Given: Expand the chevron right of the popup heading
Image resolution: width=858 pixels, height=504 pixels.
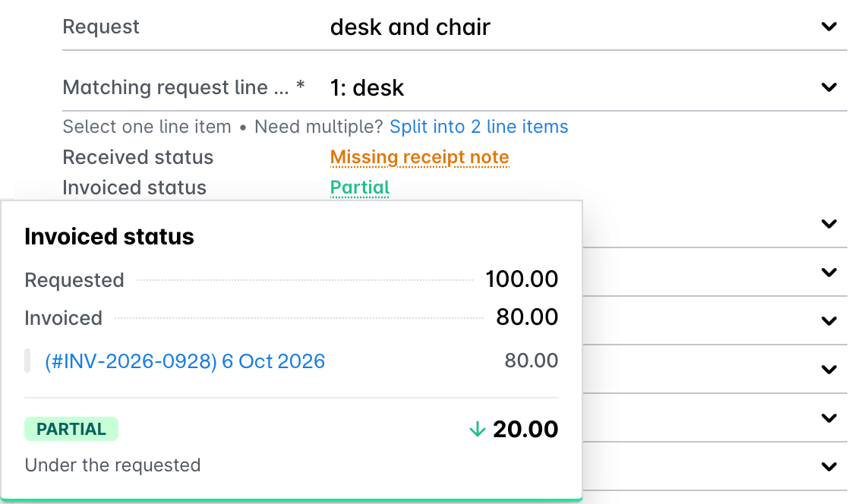Looking at the screenshot, I should pos(829,224).
